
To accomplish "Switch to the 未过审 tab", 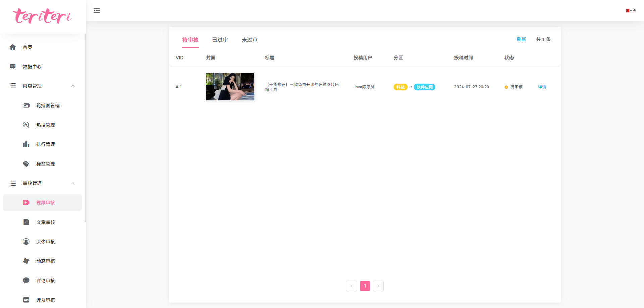I will (250, 40).
